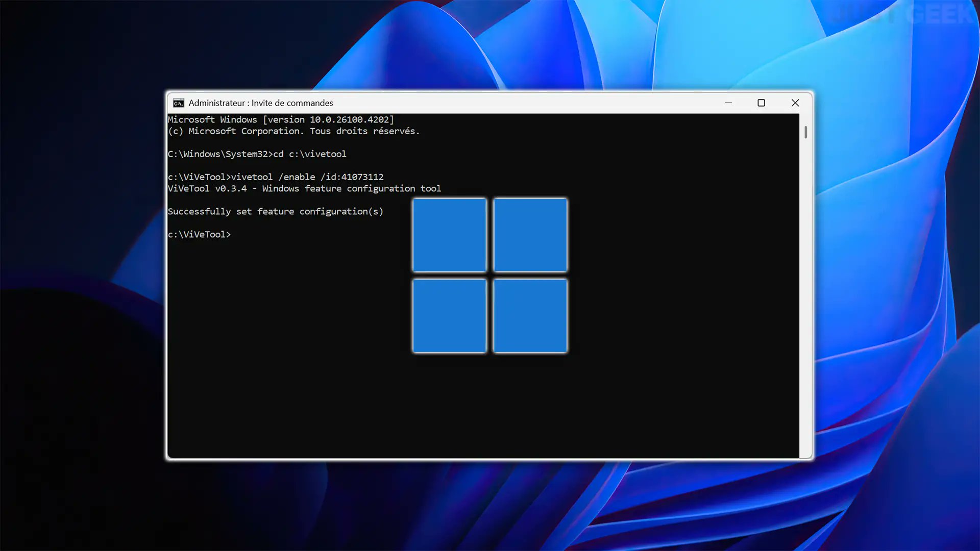This screenshot has height=551, width=980.
Task: Click the Microsoft Windows version line
Action: pyautogui.click(x=281, y=119)
